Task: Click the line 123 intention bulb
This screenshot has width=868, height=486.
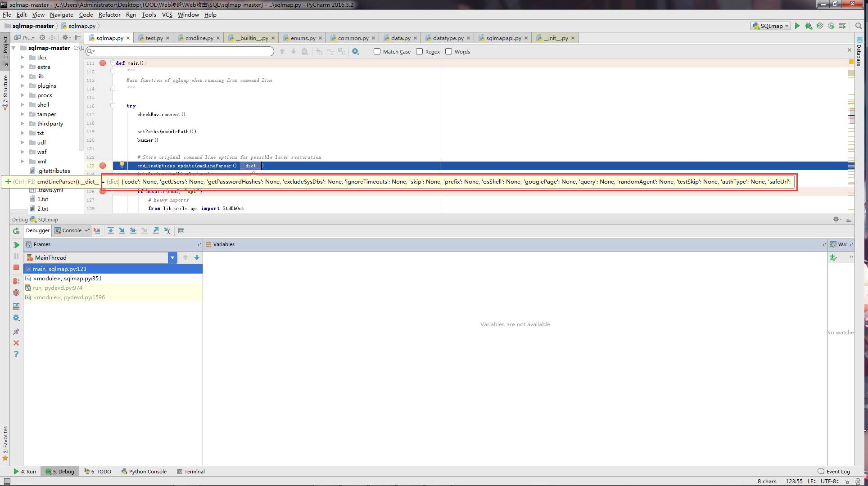Action: (x=122, y=165)
